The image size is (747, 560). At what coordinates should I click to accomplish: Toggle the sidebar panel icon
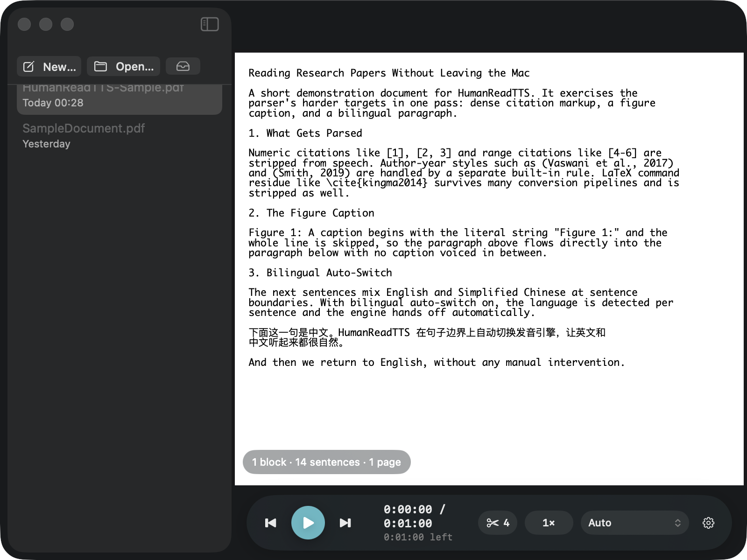[x=210, y=24]
